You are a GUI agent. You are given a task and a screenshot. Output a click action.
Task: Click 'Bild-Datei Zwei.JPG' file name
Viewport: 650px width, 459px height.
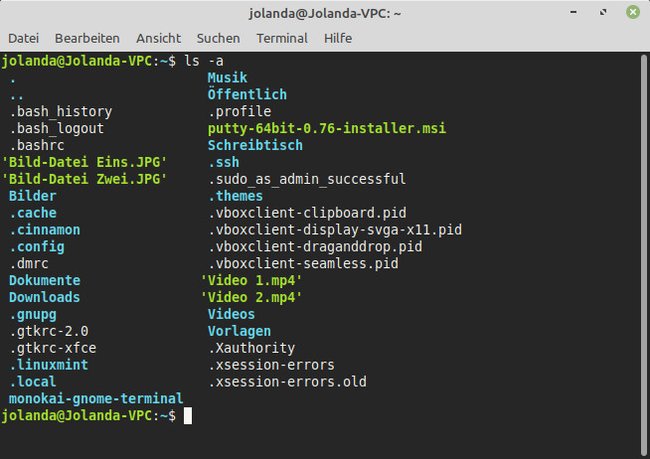pyautogui.click(x=84, y=179)
